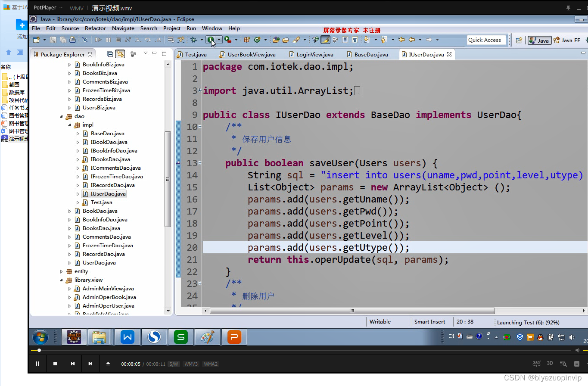Toggle Show Whitespace Characters pilcrow icon
This screenshot has height=386, width=588.
355,40
